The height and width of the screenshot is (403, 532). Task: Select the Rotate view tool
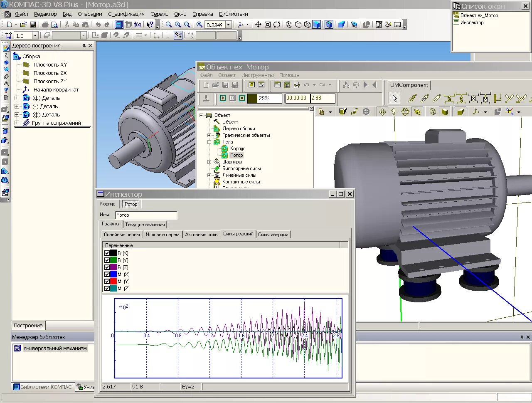277,25
